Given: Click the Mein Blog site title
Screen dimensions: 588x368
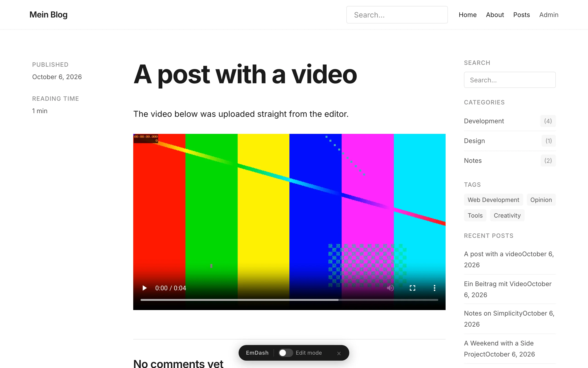Looking at the screenshot, I should point(48,14).
